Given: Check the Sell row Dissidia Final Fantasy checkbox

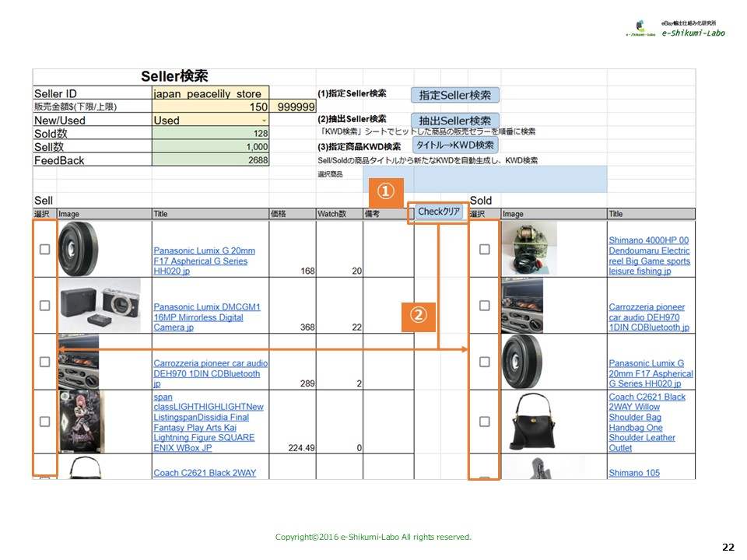Looking at the screenshot, I should pyautogui.click(x=45, y=422).
